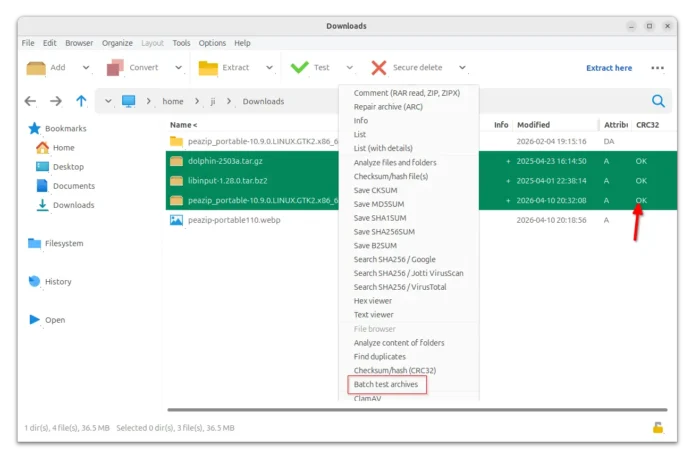
Task: Open the three-dot more options button
Action: click(x=657, y=68)
